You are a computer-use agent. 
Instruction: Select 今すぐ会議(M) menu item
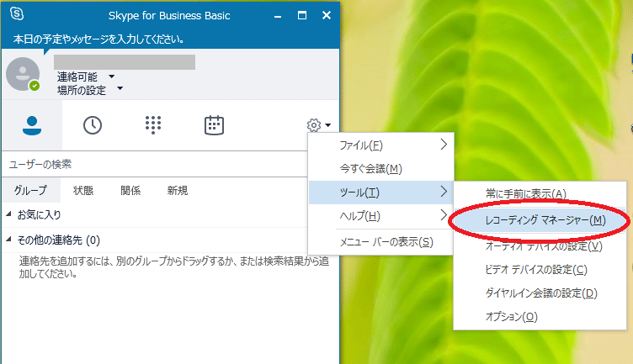point(381,168)
